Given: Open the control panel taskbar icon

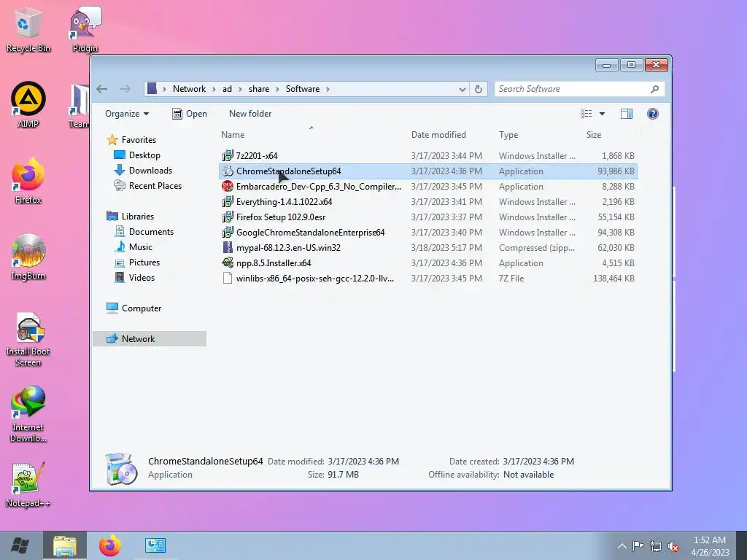Looking at the screenshot, I should (155, 545).
